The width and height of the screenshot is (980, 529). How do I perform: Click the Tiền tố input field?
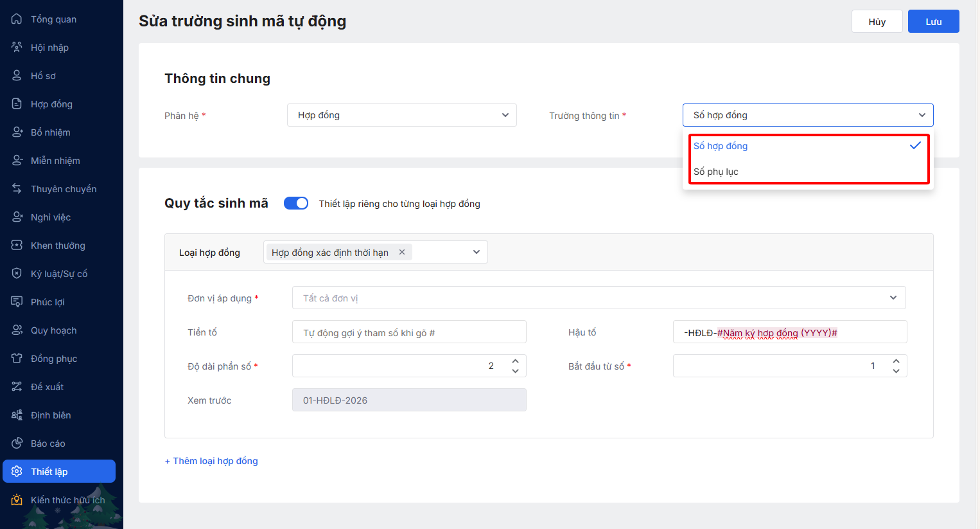409,332
